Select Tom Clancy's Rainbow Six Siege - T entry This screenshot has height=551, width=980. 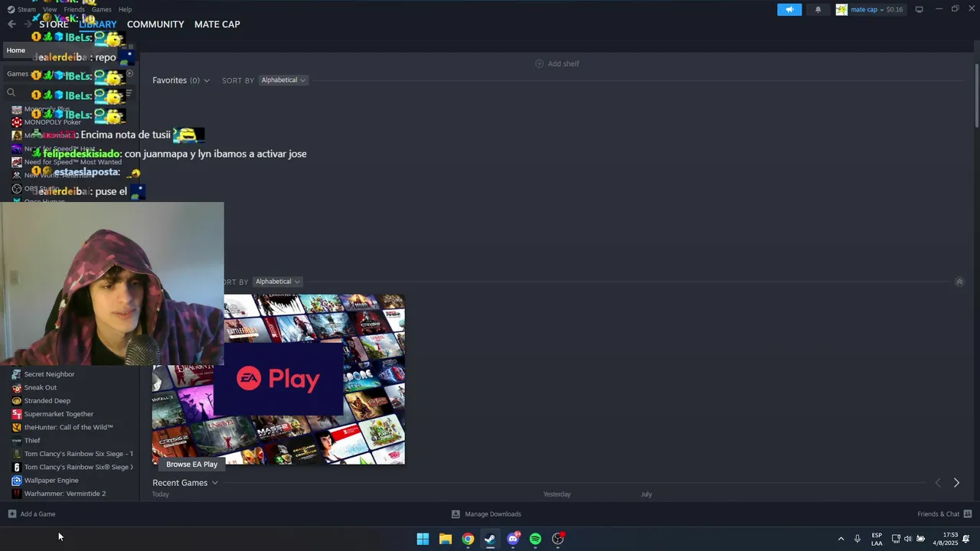point(78,454)
